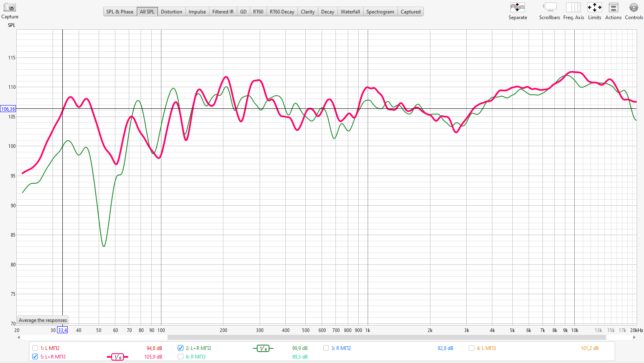Viewport: 644px width, 363px height.
Task: Open the Actions panel icon
Action: click(613, 8)
